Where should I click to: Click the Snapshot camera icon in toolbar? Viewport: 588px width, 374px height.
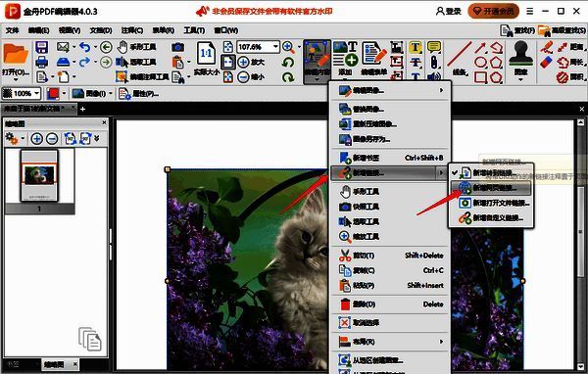[177, 47]
